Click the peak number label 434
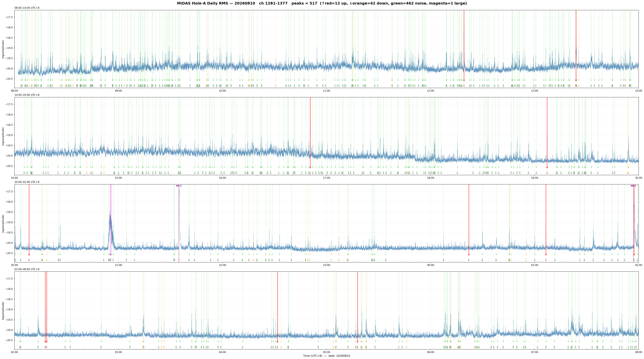Image resolution: width=644 pixels, height=359 pixels. [130, 347]
